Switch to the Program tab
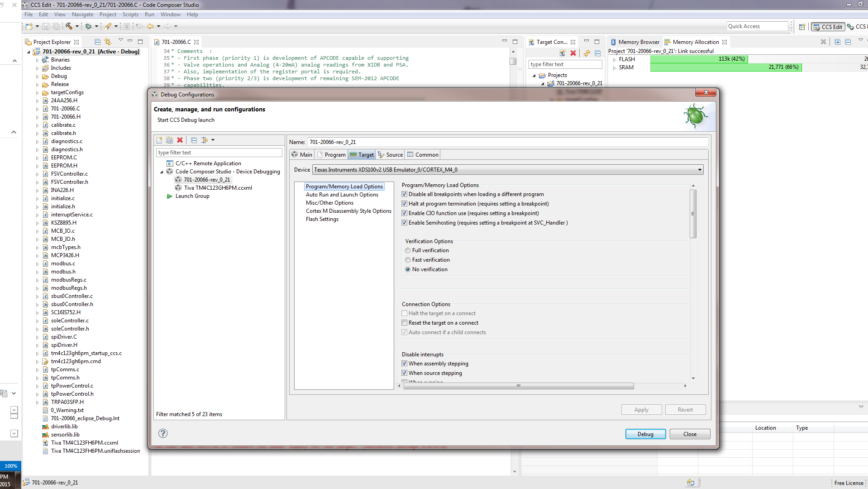This screenshot has height=489, width=868. tap(331, 155)
